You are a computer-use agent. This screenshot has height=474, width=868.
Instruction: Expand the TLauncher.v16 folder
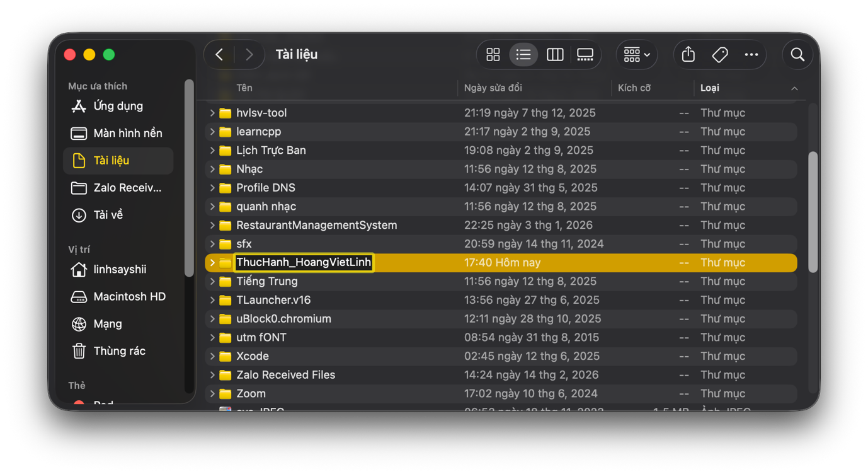[212, 300]
